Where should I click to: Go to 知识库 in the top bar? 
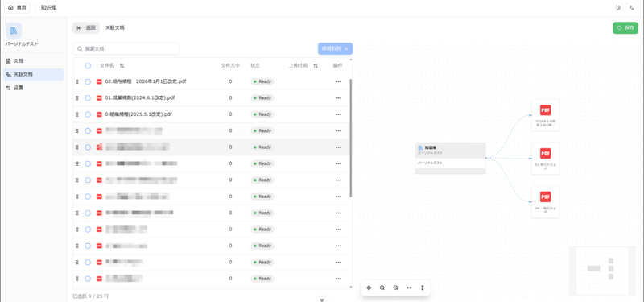48,8
